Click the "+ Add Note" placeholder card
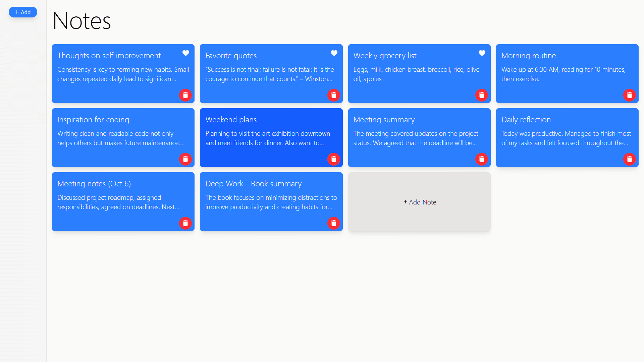The image size is (644, 362). 419,202
